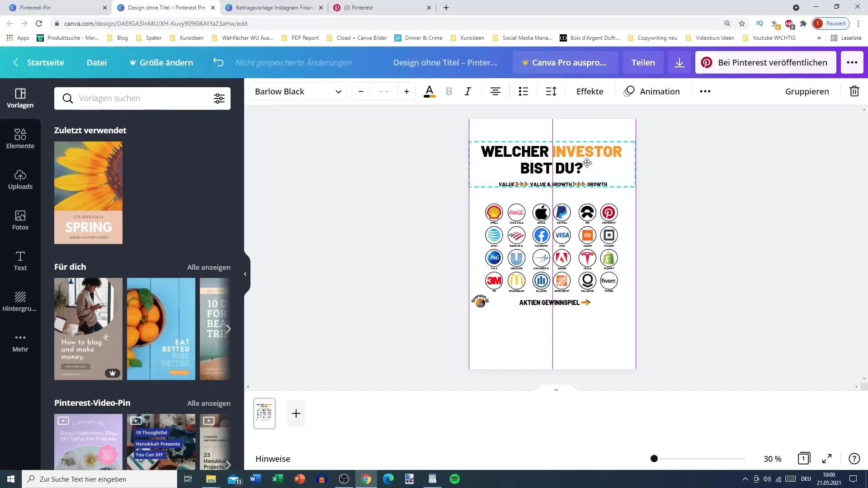Open Größe ändern menu
The width and height of the screenshot is (868, 488).
coord(161,62)
